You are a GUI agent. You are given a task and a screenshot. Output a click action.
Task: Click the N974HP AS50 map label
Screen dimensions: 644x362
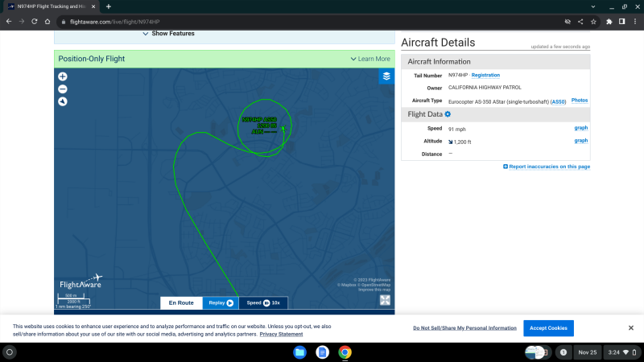coord(259,119)
